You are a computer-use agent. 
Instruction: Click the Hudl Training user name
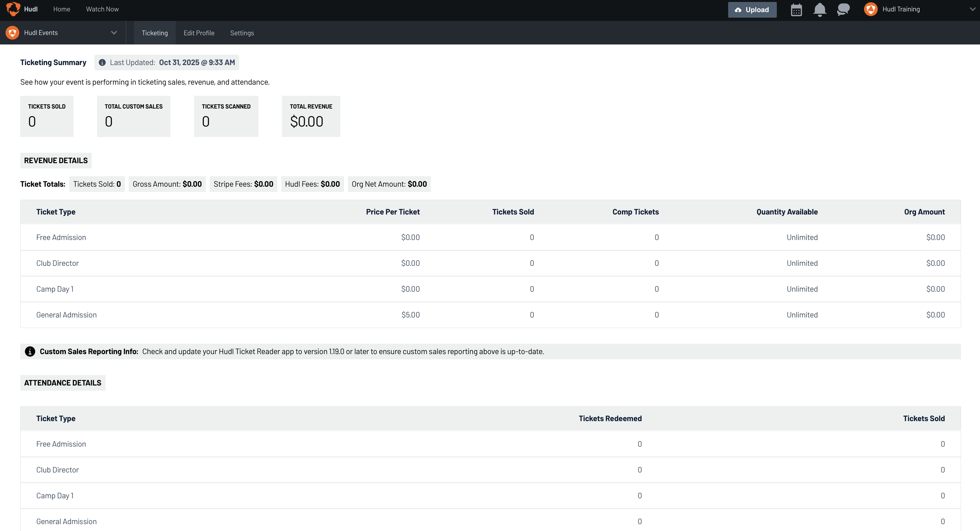pos(901,9)
